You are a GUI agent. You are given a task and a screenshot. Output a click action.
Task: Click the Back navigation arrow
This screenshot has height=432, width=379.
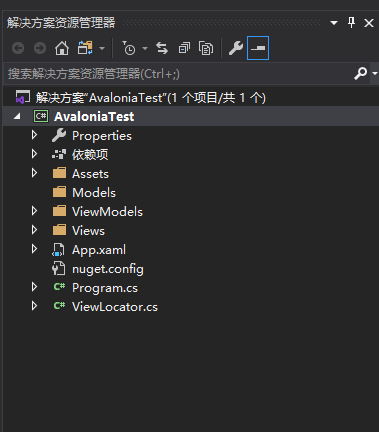[18, 48]
